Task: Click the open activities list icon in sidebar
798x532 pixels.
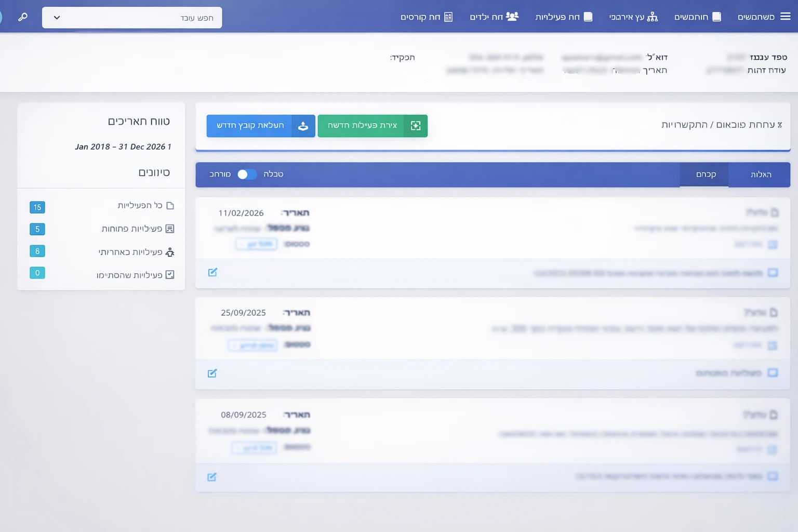Action: (x=170, y=229)
